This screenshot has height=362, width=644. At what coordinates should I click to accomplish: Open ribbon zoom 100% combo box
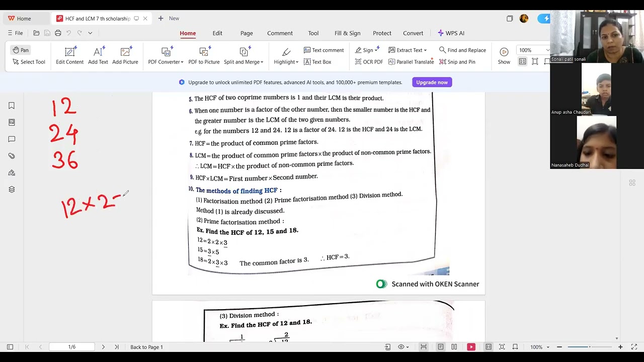point(533,50)
